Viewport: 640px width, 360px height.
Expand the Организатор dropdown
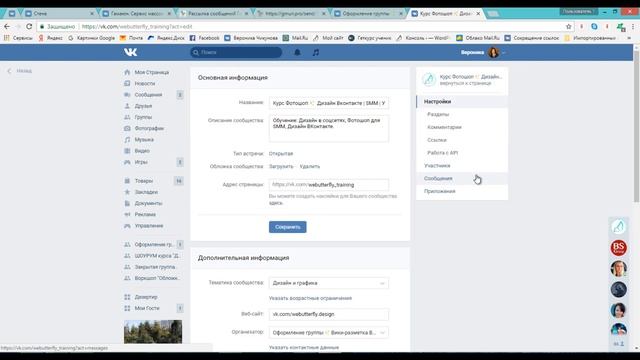pyautogui.click(x=329, y=333)
